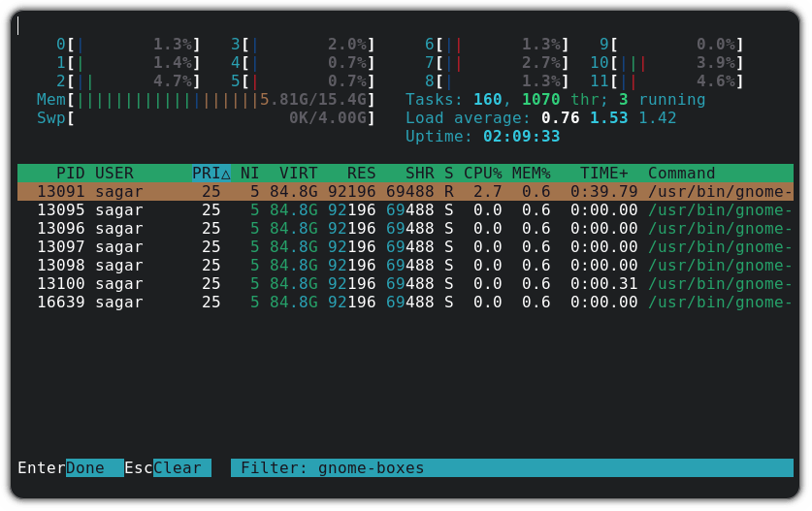Image resolution: width=812 pixels, height=511 pixels.
Task: Click the Clear button in footer
Action: [181, 467]
